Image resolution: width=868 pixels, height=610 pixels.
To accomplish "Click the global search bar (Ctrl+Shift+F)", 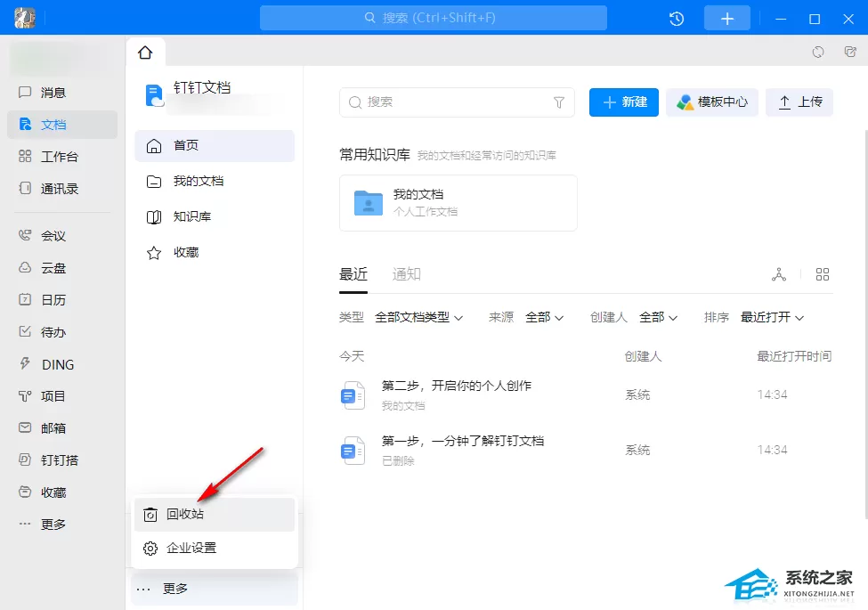I will click(434, 19).
